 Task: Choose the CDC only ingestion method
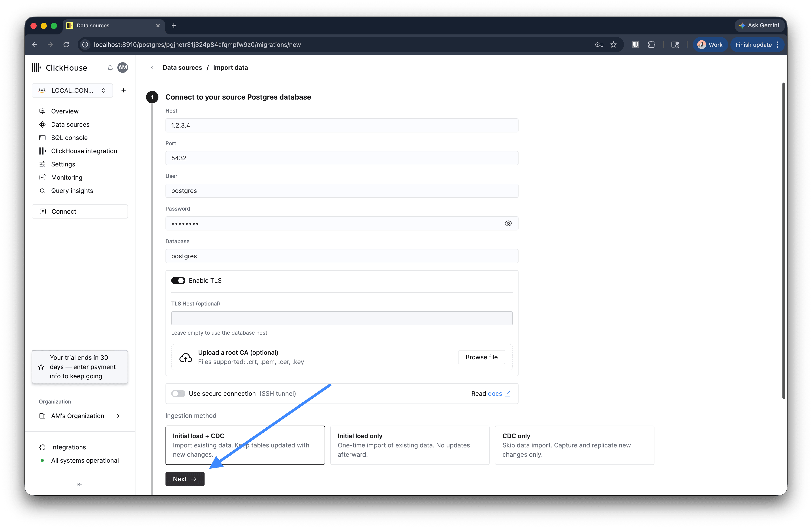pos(575,445)
